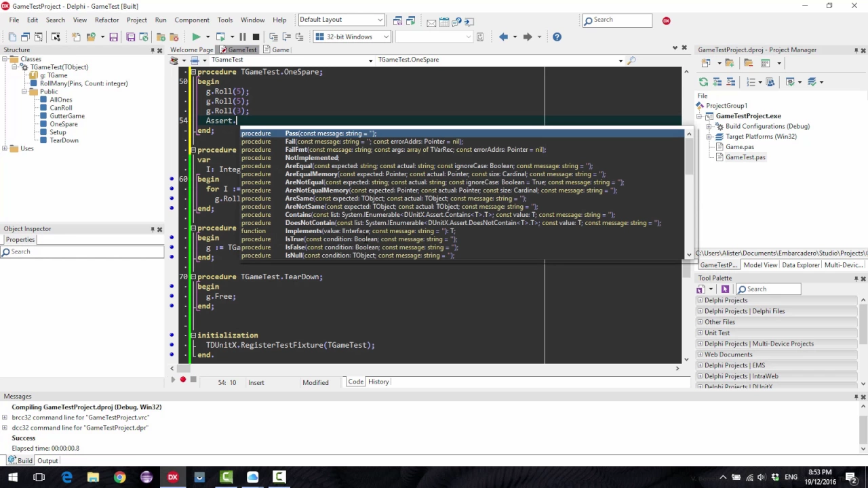
Task: Click the Expand All icon in Project Manager
Action: (x=717, y=82)
